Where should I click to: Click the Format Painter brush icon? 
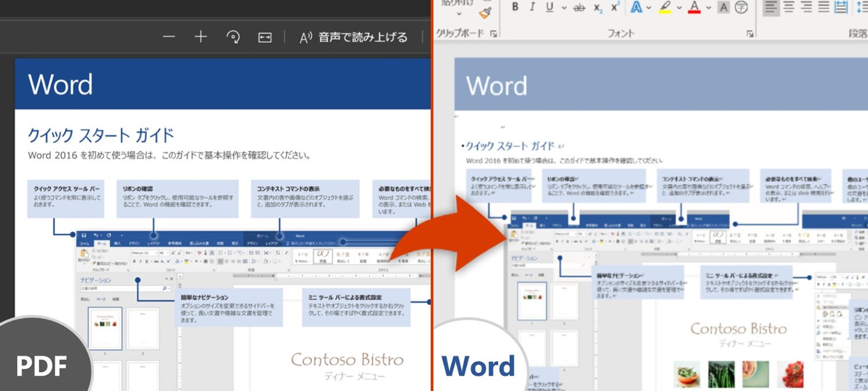pyautogui.click(x=485, y=13)
